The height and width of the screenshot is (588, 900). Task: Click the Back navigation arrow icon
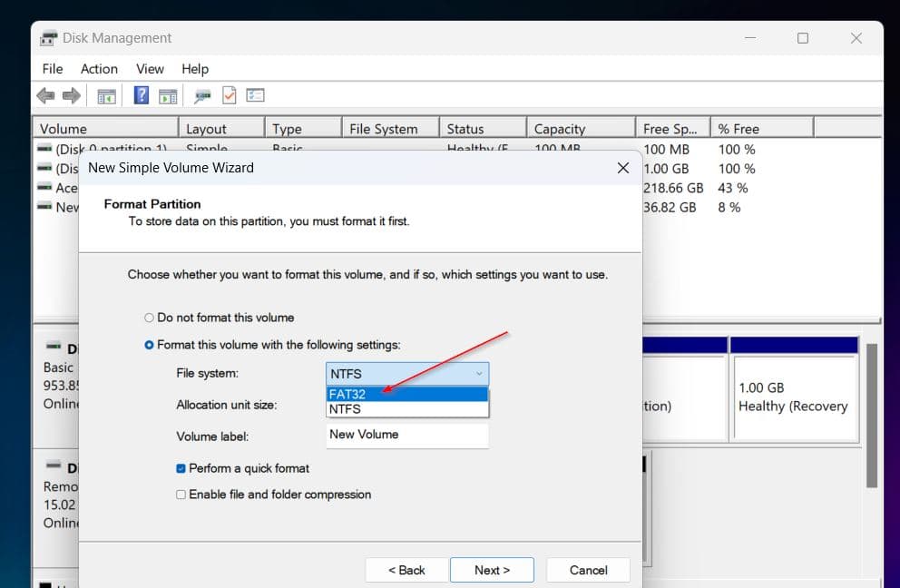44,94
